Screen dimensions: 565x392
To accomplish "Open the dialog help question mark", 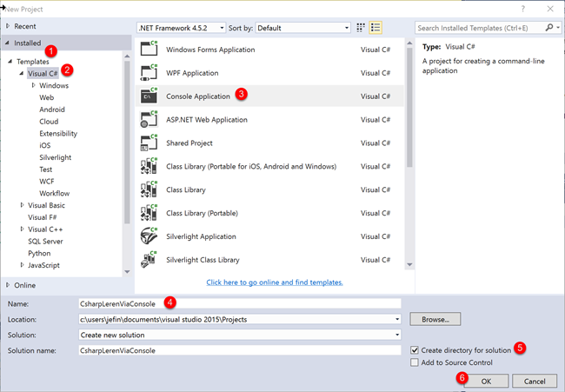I will point(522,9).
